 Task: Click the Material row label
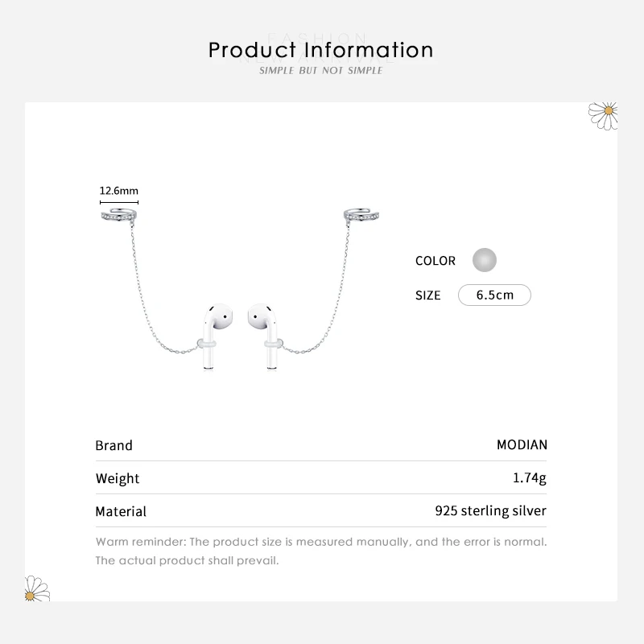click(x=121, y=511)
